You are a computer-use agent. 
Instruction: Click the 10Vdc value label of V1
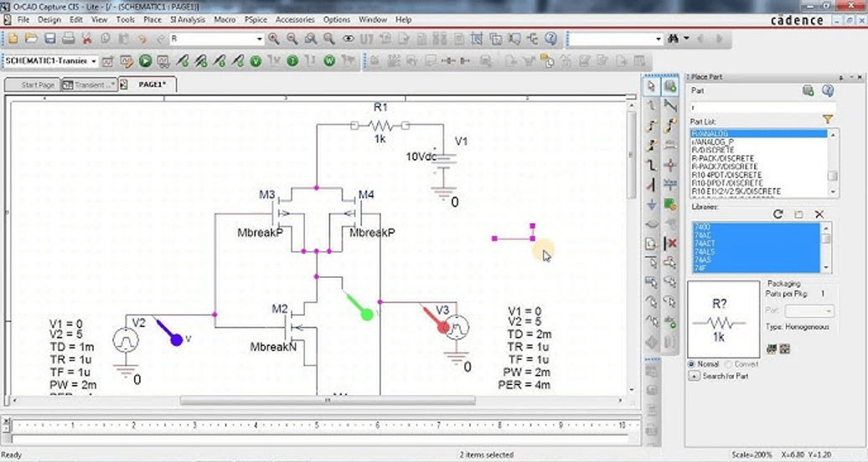click(x=421, y=157)
